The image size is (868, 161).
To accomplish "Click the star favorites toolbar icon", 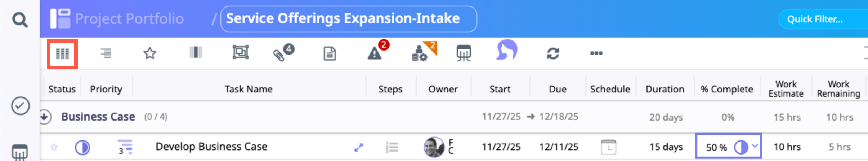I will click(150, 53).
